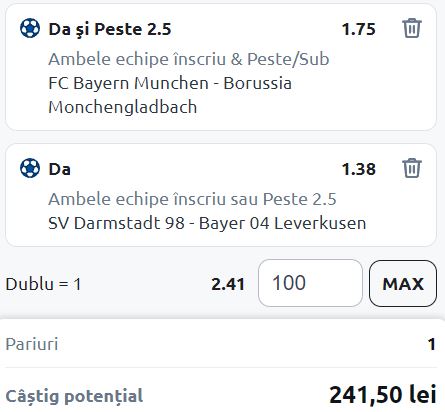This screenshot has width=445, height=412.
Task: Open FC Bayern Munchen - Borussia Monchengladbach match
Action: tap(170, 95)
